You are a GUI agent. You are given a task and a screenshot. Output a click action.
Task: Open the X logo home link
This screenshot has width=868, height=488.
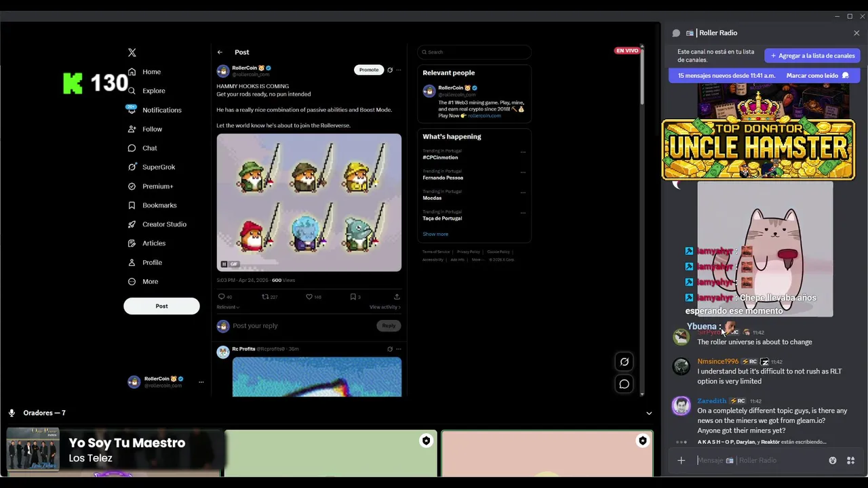coord(132,52)
